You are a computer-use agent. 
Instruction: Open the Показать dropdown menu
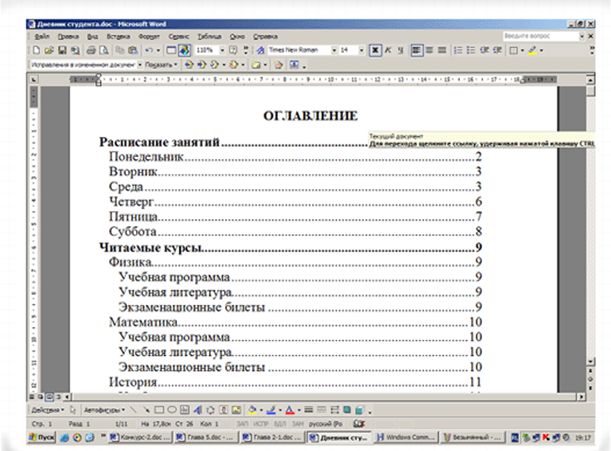[x=161, y=65]
